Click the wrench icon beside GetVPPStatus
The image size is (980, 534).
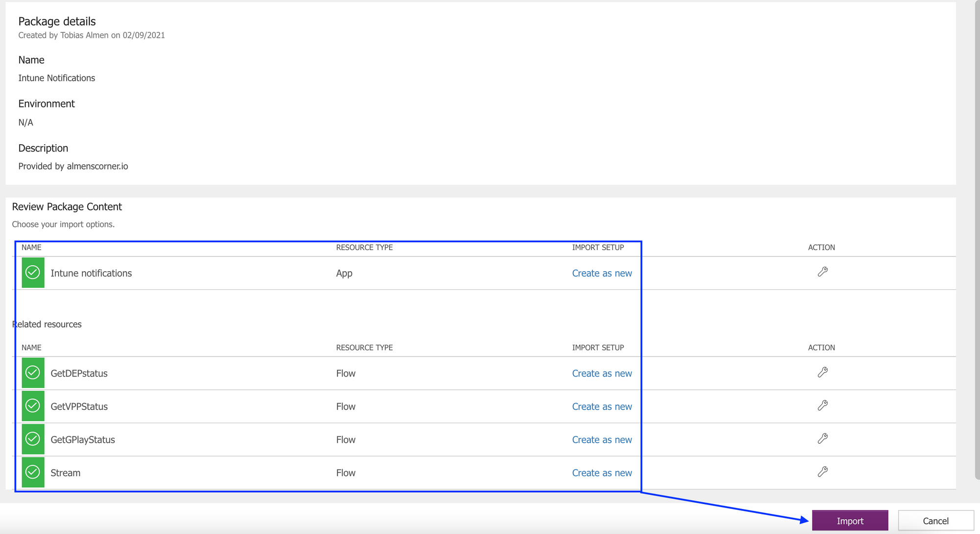(824, 405)
